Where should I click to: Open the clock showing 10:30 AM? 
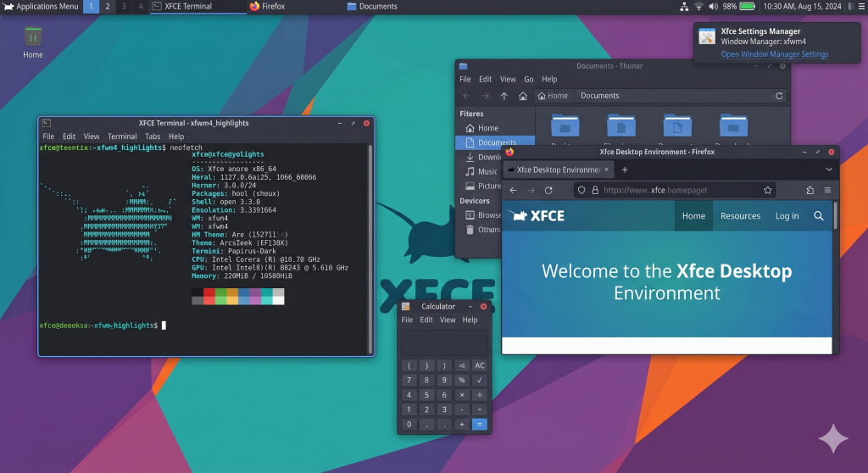coord(802,7)
